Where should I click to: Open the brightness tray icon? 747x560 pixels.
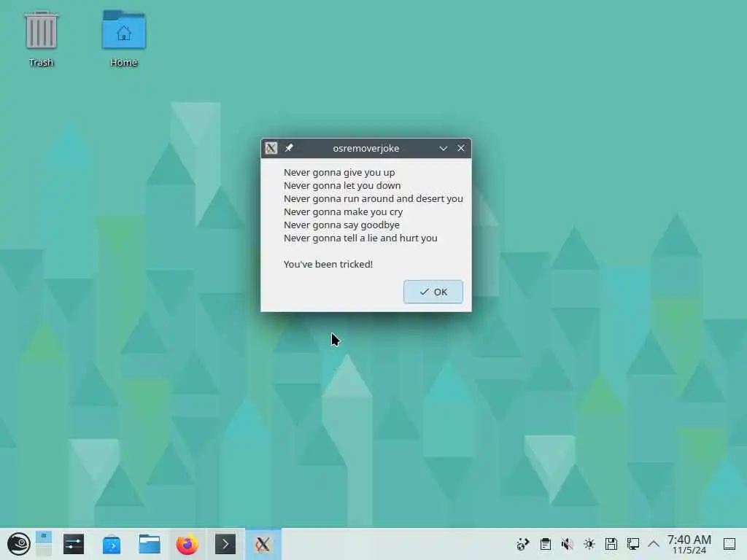point(589,544)
